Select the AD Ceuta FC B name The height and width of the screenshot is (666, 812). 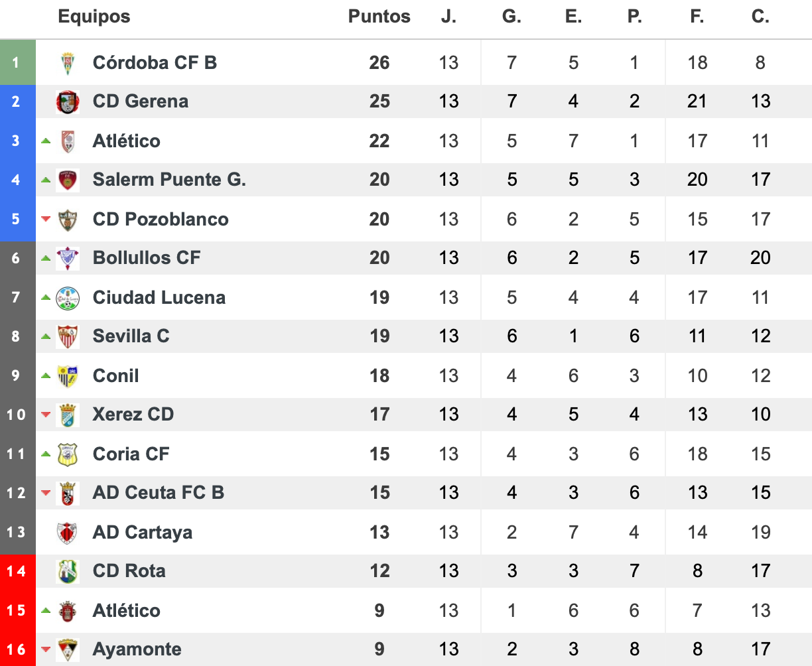[x=159, y=493]
